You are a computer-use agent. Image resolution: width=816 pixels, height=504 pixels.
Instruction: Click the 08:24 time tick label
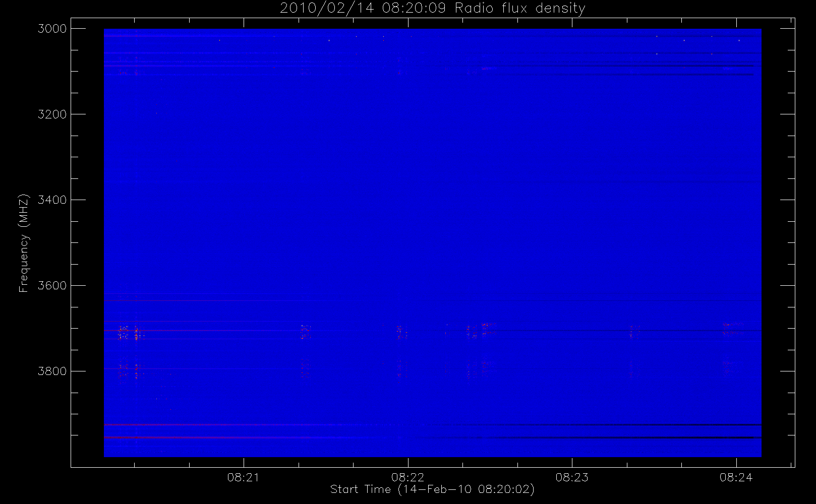(x=736, y=477)
